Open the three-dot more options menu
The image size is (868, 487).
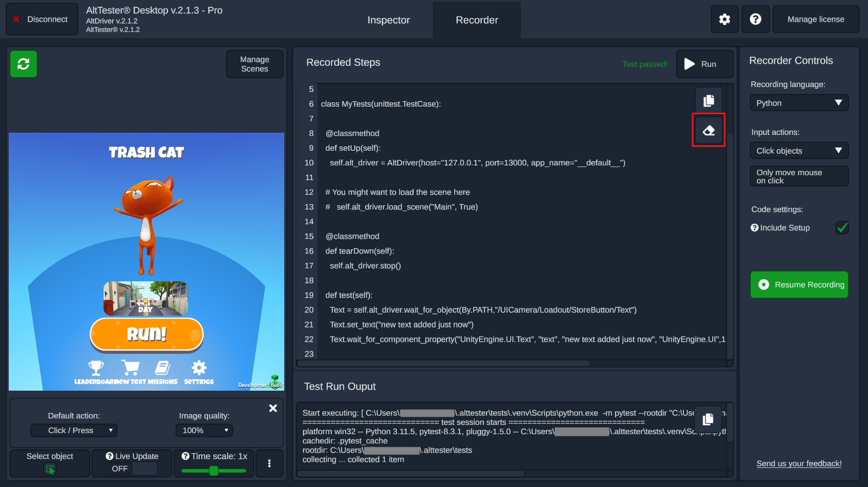[x=269, y=464]
